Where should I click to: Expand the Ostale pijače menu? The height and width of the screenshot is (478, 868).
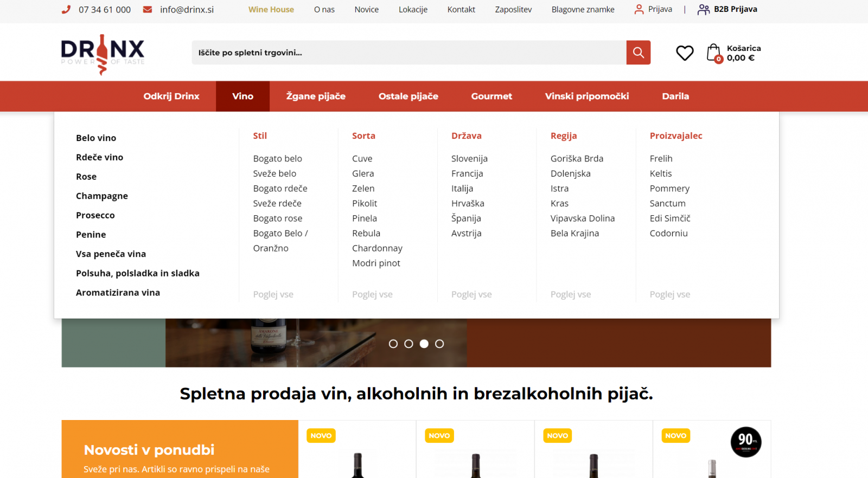(x=408, y=96)
